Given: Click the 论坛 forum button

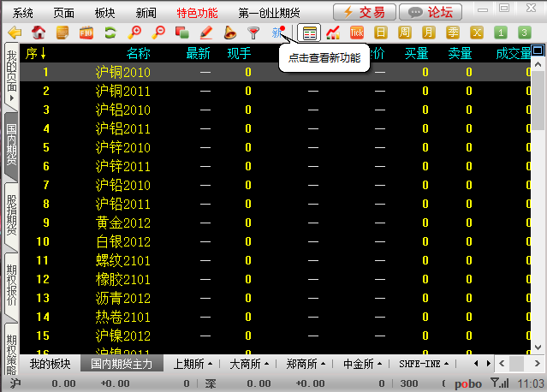Looking at the screenshot, I should [431, 12].
